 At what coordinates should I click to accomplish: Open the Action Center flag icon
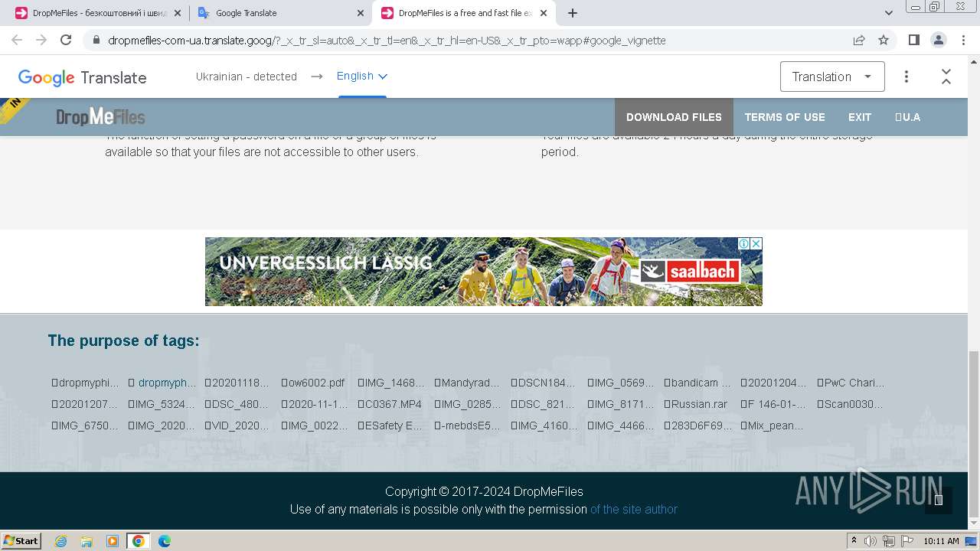pyautogui.click(x=907, y=541)
